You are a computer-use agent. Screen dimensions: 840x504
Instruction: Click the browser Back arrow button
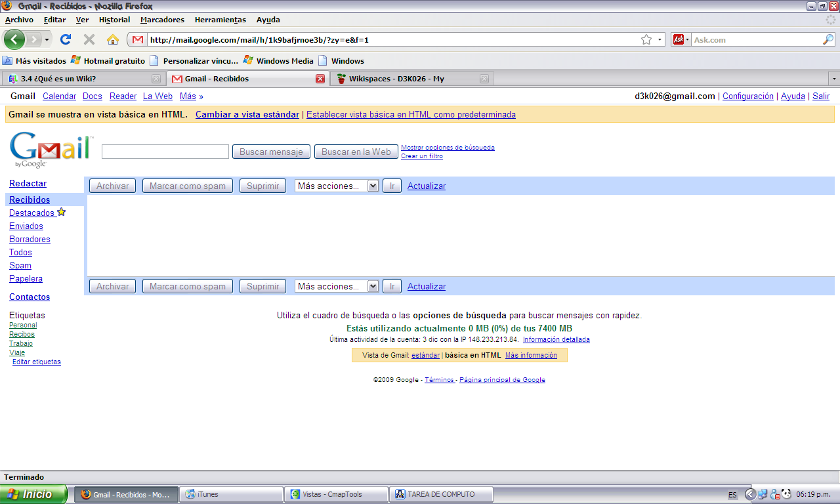[14, 39]
